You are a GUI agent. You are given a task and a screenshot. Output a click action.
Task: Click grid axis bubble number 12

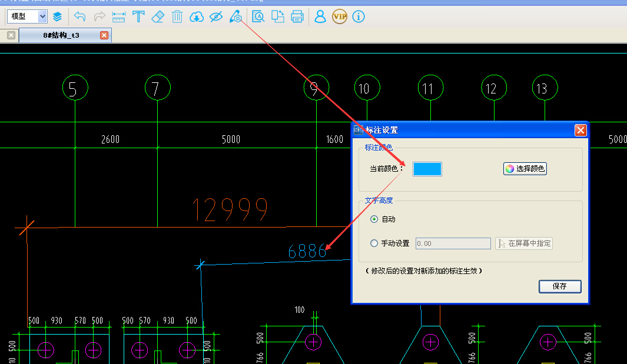tap(494, 88)
